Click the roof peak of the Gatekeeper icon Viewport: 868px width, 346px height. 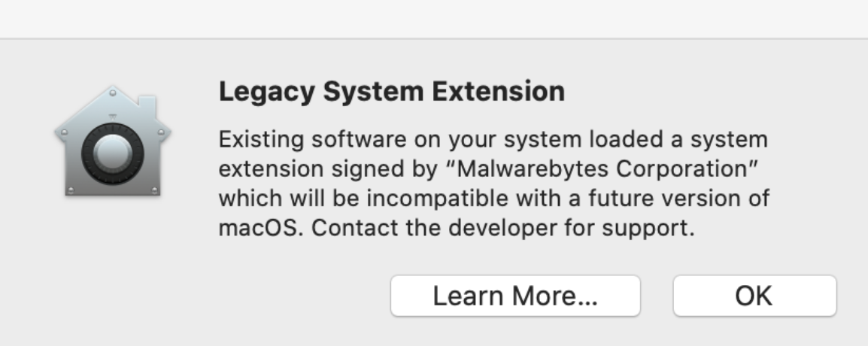click(x=113, y=93)
